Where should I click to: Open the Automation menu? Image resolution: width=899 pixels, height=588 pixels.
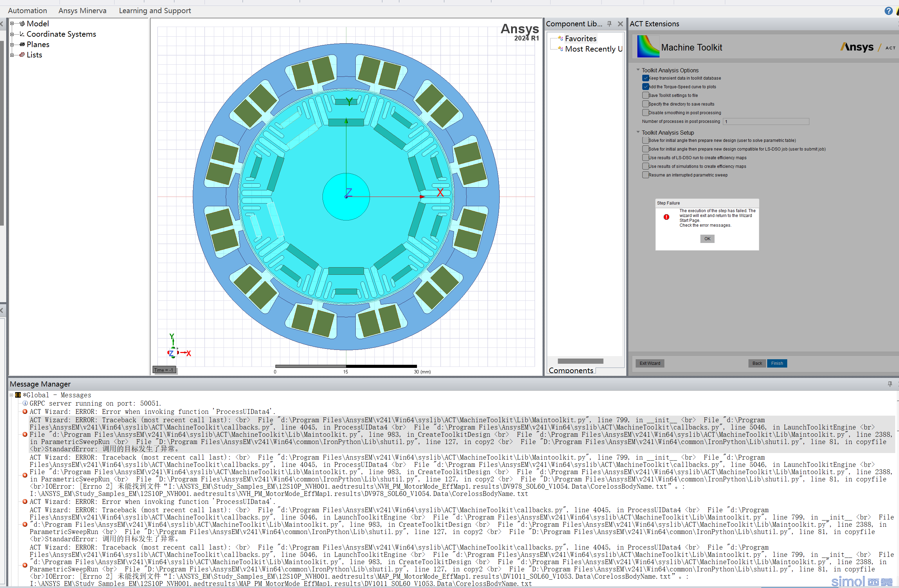tap(28, 11)
